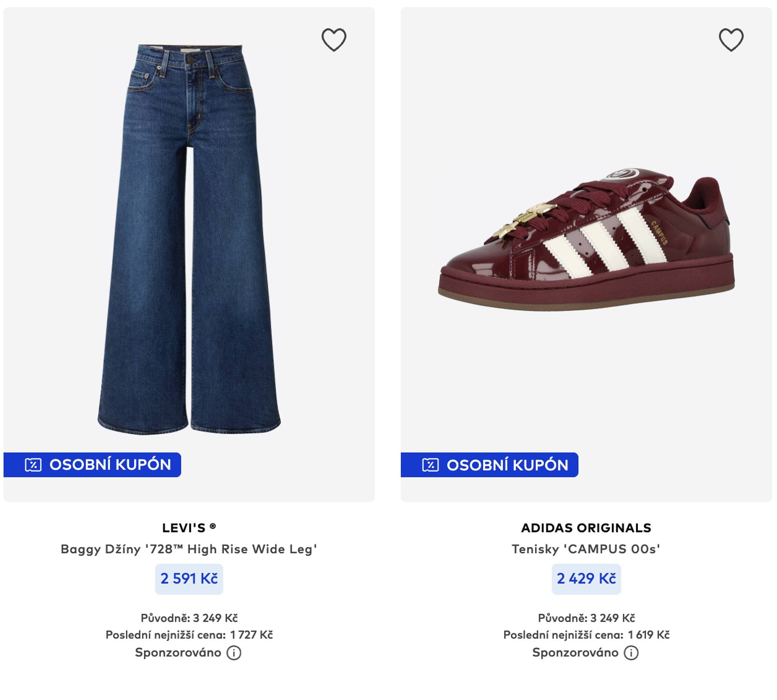Open the Levi's wide leg jeans photo

click(189, 238)
